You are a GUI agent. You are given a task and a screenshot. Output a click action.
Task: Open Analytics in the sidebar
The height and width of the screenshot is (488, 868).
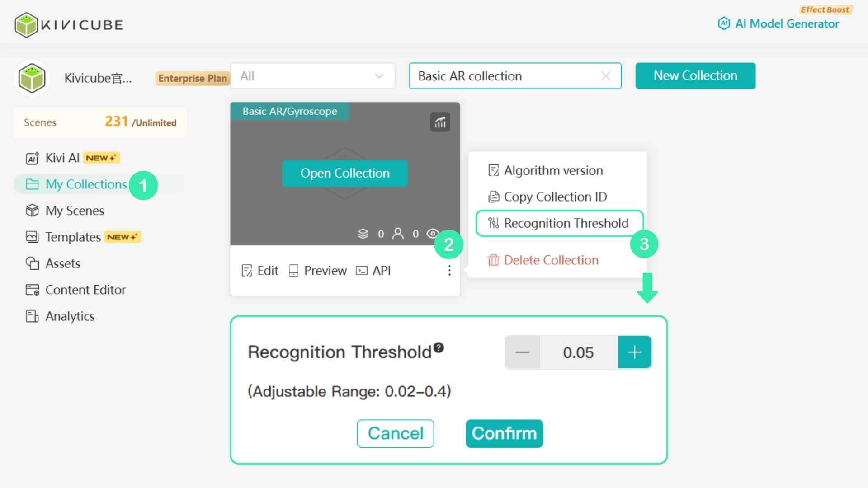pyautogui.click(x=60, y=316)
